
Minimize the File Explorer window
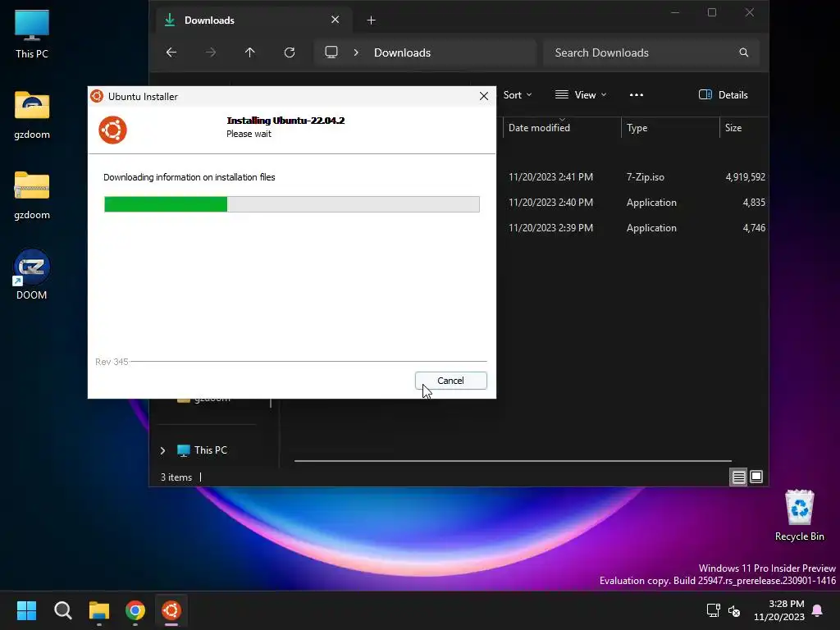tap(675, 12)
